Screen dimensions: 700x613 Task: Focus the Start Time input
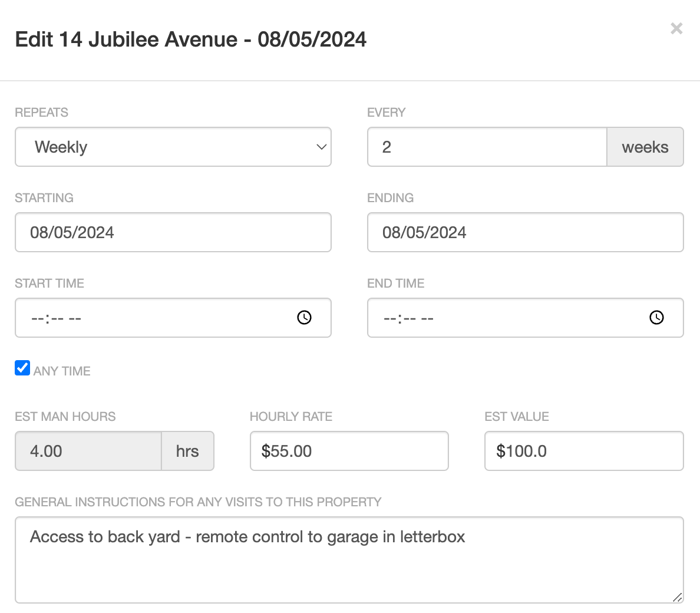[x=173, y=318]
